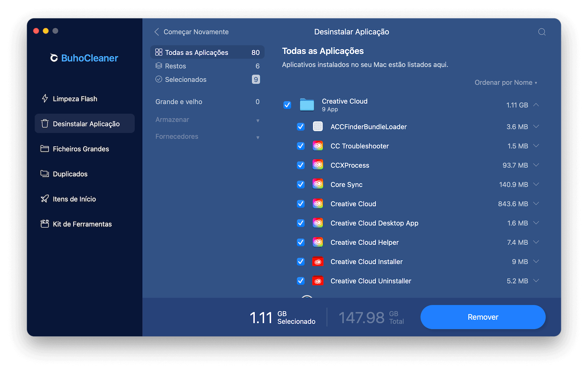
Task: Expand CCXProcess details chevron
Action: 536,165
